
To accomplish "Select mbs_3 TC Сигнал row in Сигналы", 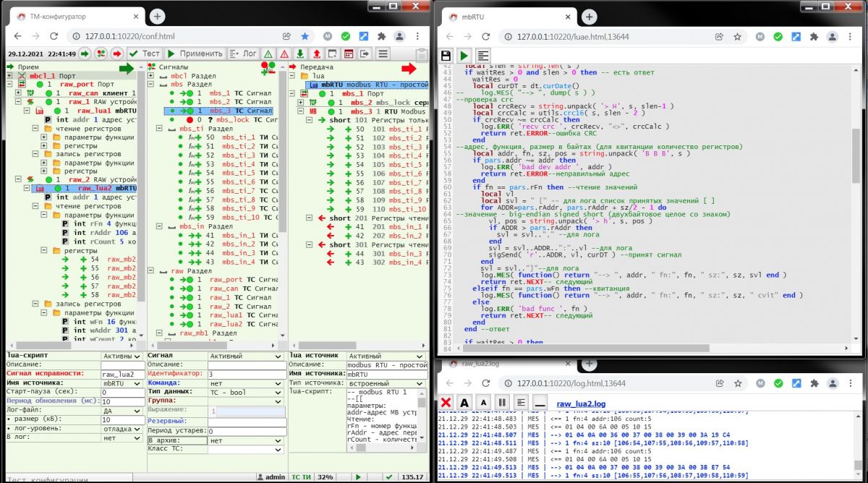I will coord(218,111).
